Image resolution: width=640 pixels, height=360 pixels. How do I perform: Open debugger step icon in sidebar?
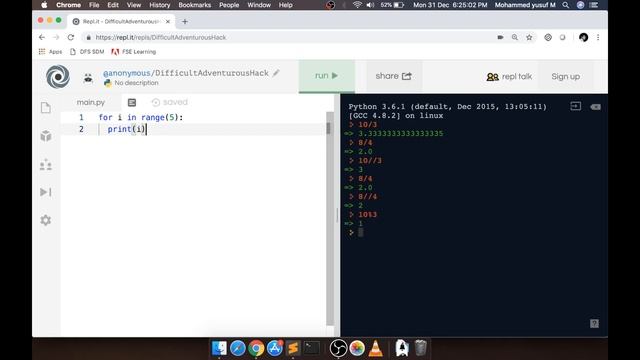46,192
